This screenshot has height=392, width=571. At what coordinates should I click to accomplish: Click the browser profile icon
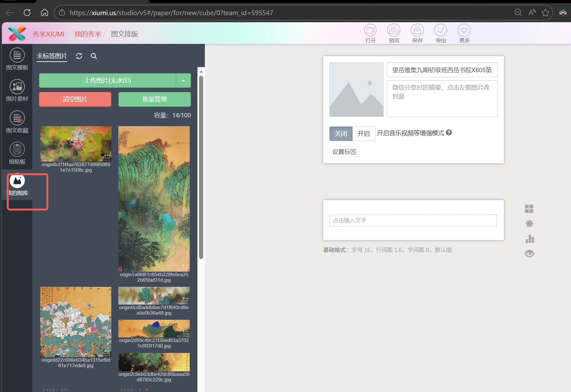(563, 13)
